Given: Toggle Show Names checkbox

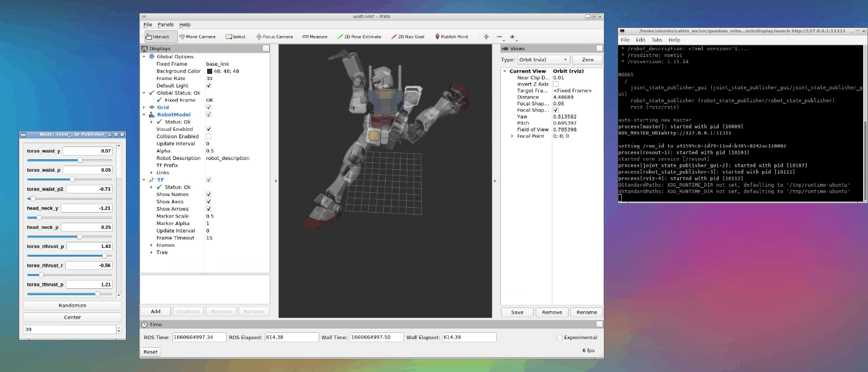Looking at the screenshot, I should [x=208, y=194].
